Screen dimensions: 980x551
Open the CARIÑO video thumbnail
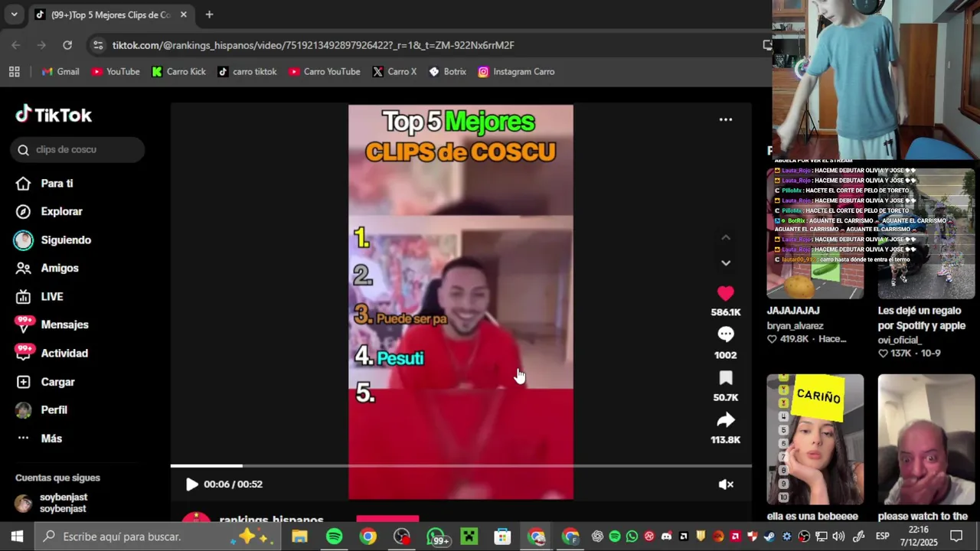pos(815,439)
